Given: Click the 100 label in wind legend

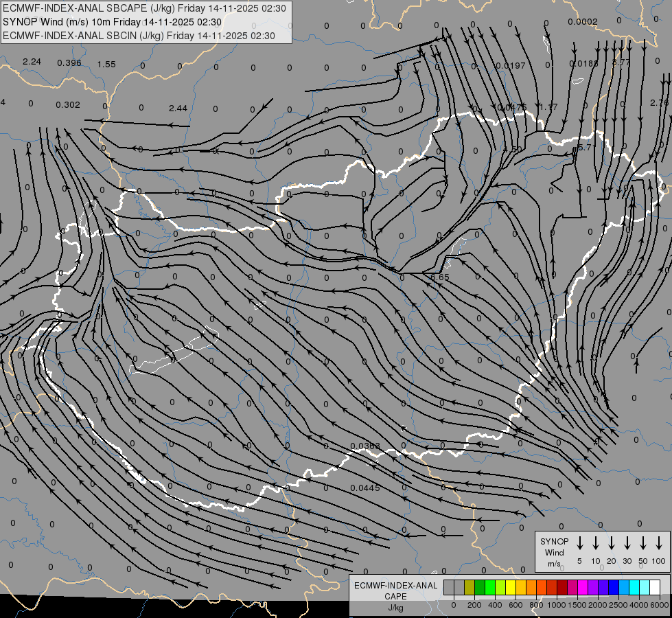Looking at the screenshot, I should (659, 561).
